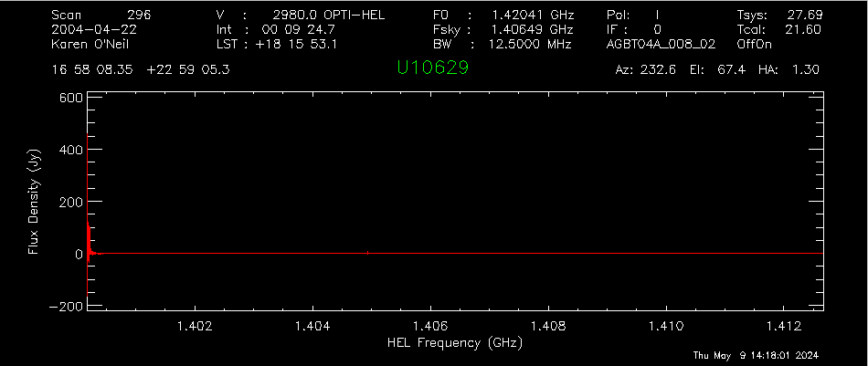Click the IF value 0

click(657, 29)
